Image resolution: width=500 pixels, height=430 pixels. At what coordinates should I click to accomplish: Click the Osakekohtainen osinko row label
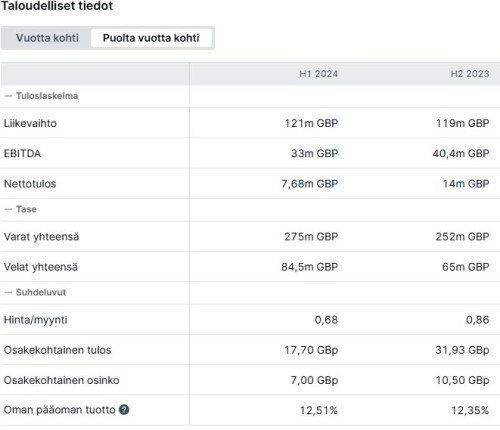pos(61,380)
